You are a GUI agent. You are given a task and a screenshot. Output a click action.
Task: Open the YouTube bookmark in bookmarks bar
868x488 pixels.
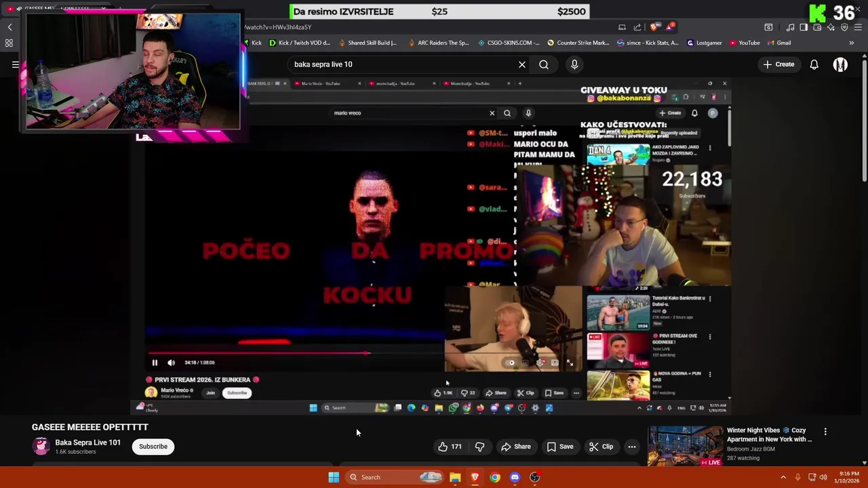[745, 43]
